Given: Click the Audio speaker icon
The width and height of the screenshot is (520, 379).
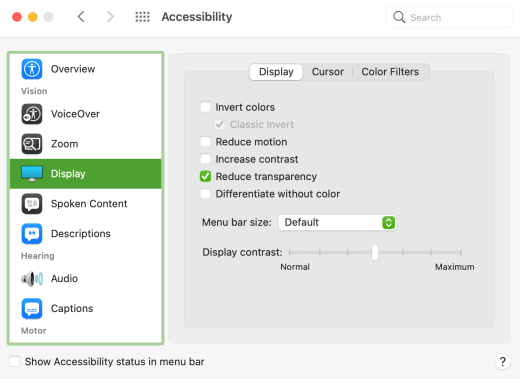Looking at the screenshot, I should [x=32, y=279].
